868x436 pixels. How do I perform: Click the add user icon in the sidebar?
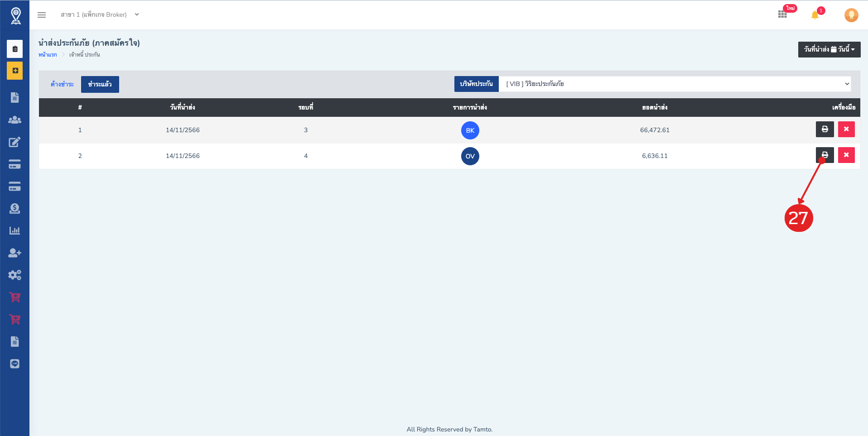[x=15, y=253]
